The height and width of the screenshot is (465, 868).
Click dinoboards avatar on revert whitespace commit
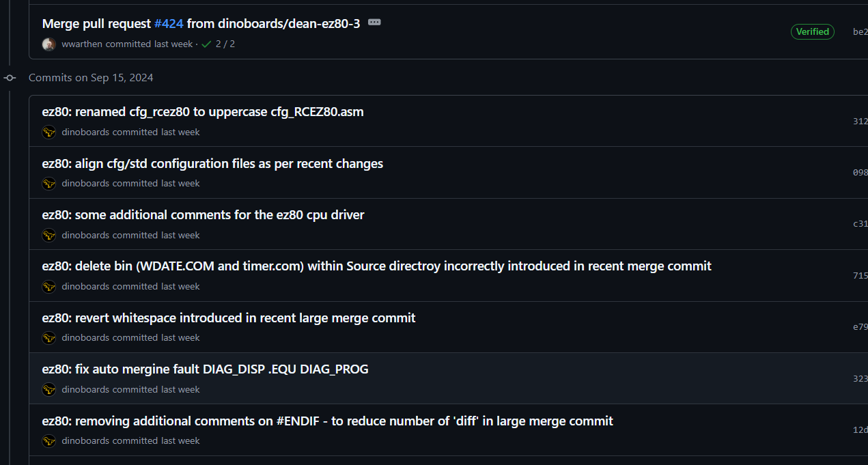pyautogui.click(x=48, y=338)
